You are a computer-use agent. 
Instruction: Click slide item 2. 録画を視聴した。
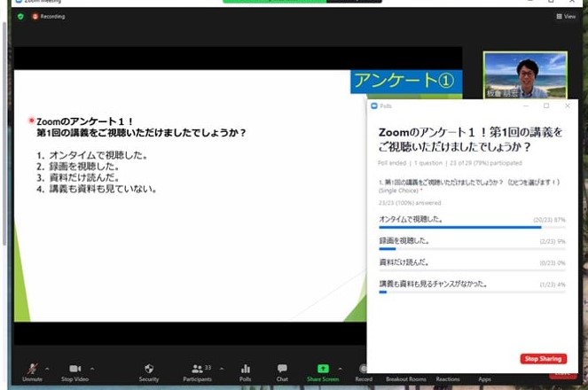tap(78, 167)
